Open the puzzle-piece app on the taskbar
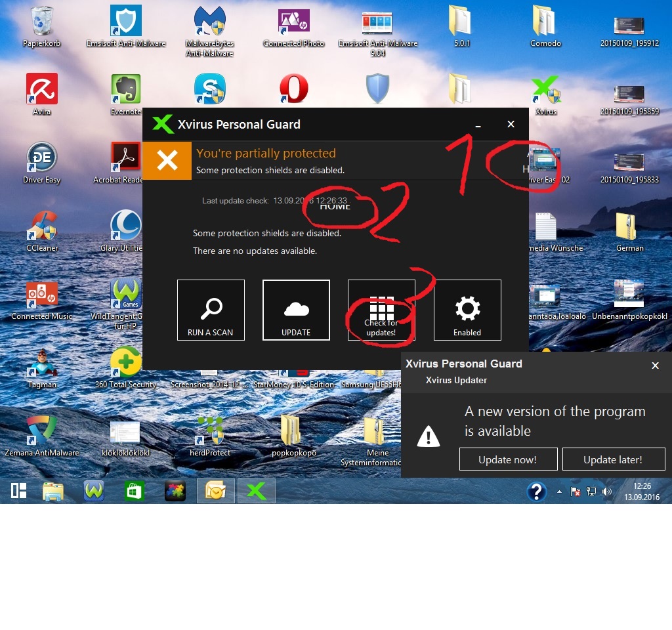The width and height of the screenshot is (672, 630). pyautogui.click(x=175, y=491)
